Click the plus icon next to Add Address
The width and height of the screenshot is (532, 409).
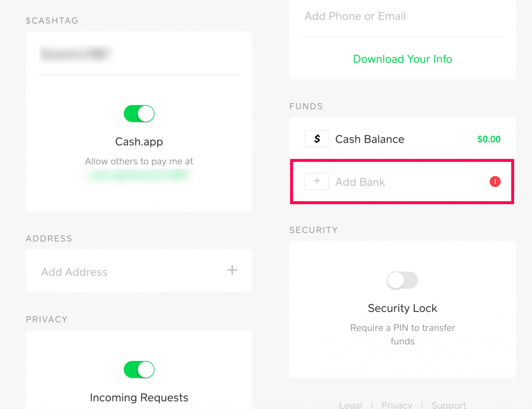click(x=232, y=270)
